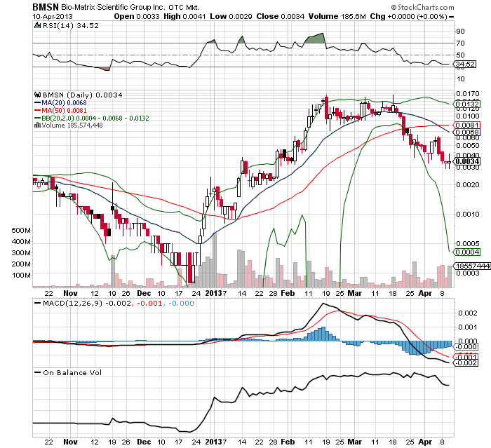This screenshot has width=491, height=448.
Task: Click the 70 overbought level on the RSI axis
Action: (461, 43)
